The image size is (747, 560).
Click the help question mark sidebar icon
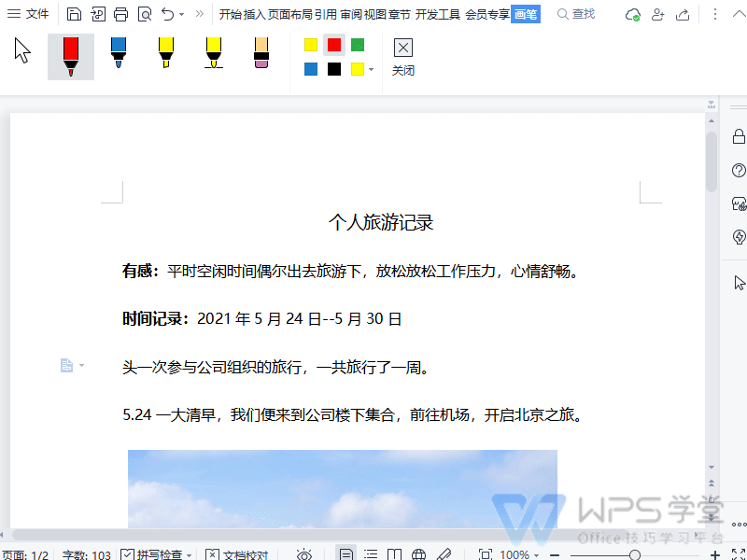tap(739, 171)
